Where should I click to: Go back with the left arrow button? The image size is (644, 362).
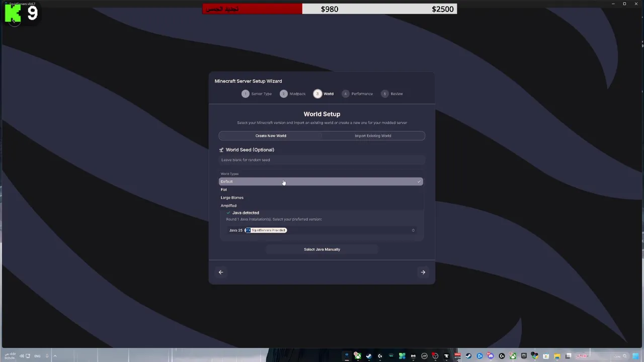(220, 272)
